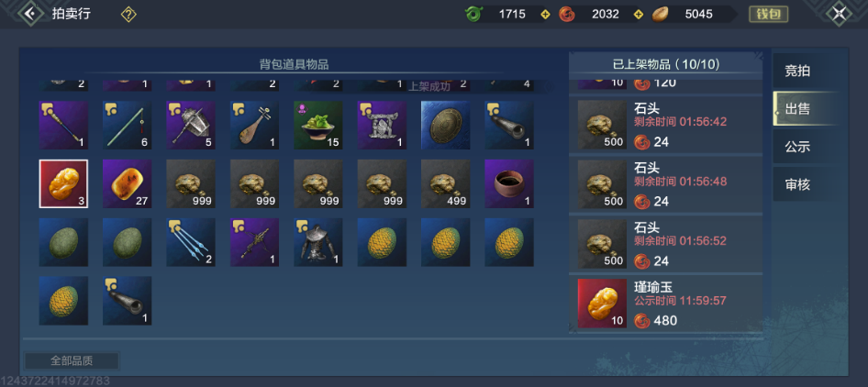Image resolution: width=868 pixels, height=387 pixels.
Task: Select listed 石头 with time 01:56:42
Action: coord(665,125)
